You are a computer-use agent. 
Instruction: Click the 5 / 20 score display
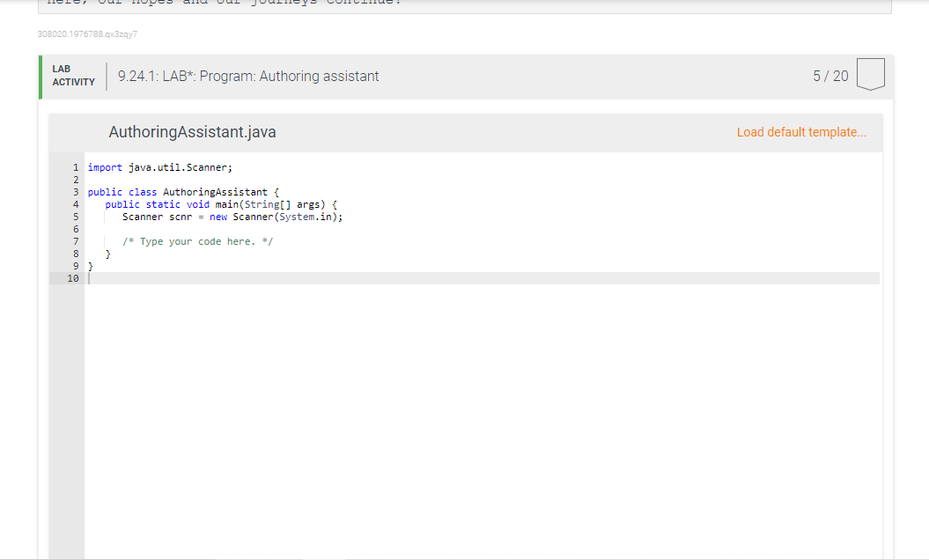tap(831, 76)
